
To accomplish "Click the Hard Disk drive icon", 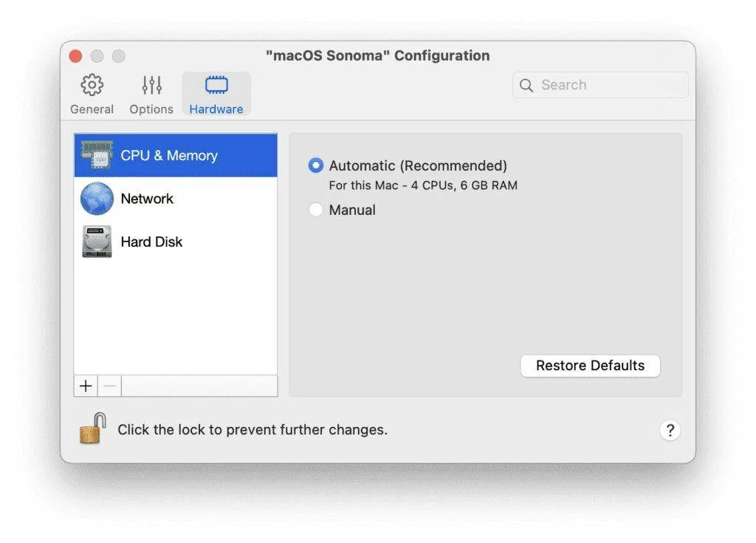I will click(x=97, y=242).
